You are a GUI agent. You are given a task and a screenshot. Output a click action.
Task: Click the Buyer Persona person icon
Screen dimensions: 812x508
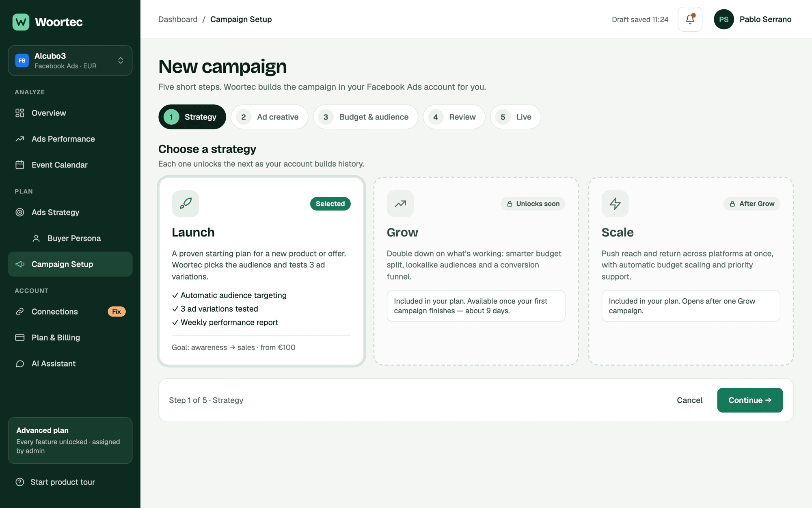click(36, 238)
